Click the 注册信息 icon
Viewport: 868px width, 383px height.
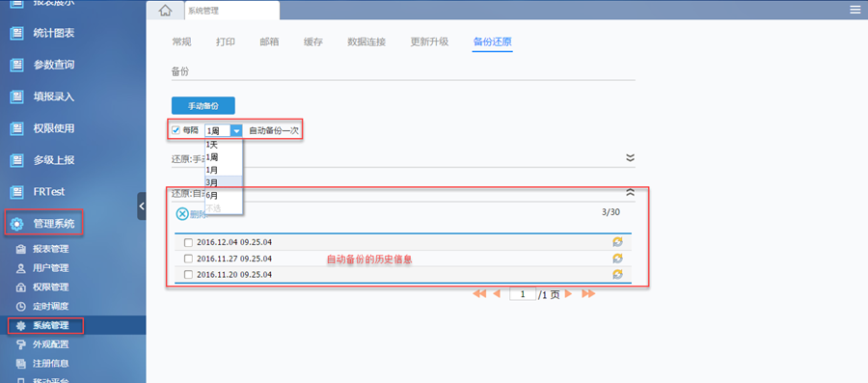coord(21,364)
